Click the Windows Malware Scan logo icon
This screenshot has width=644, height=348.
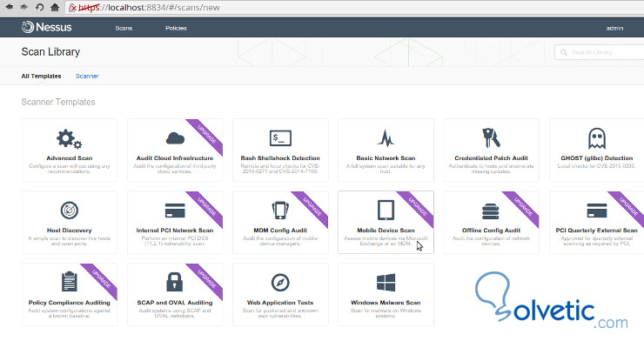click(x=386, y=283)
